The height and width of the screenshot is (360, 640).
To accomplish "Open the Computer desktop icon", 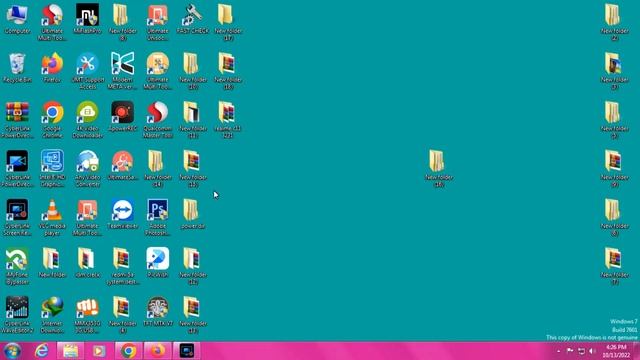I will point(17,19).
